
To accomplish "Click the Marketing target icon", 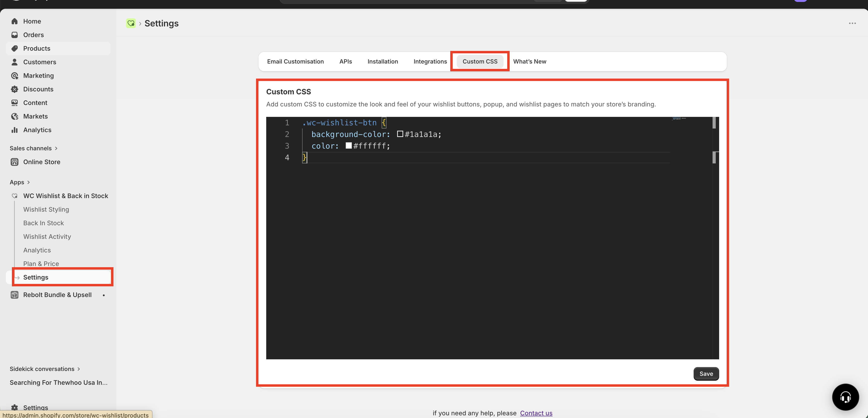I will click(x=15, y=75).
